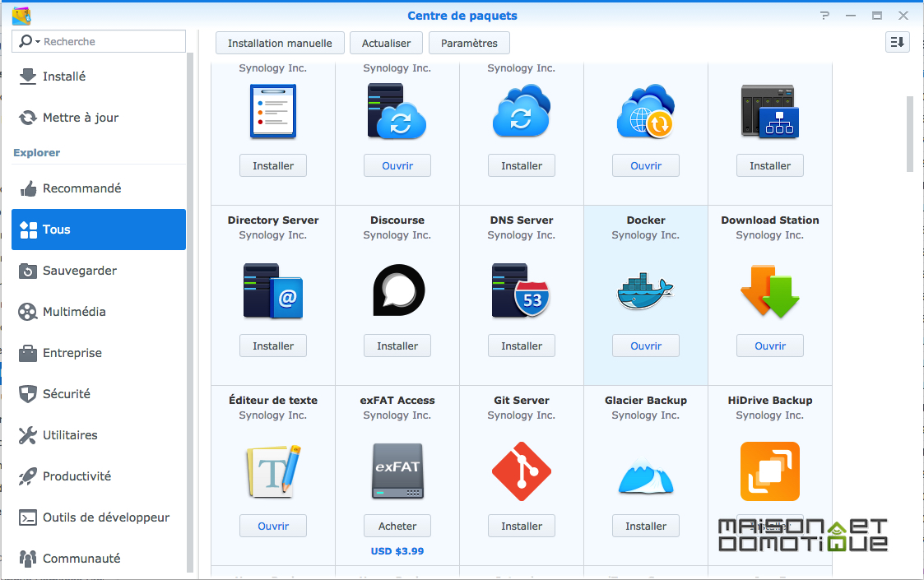Viewport: 924px width, 580px height.
Task: Go to Mettre à jour section
Action: click(x=99, y=118)
